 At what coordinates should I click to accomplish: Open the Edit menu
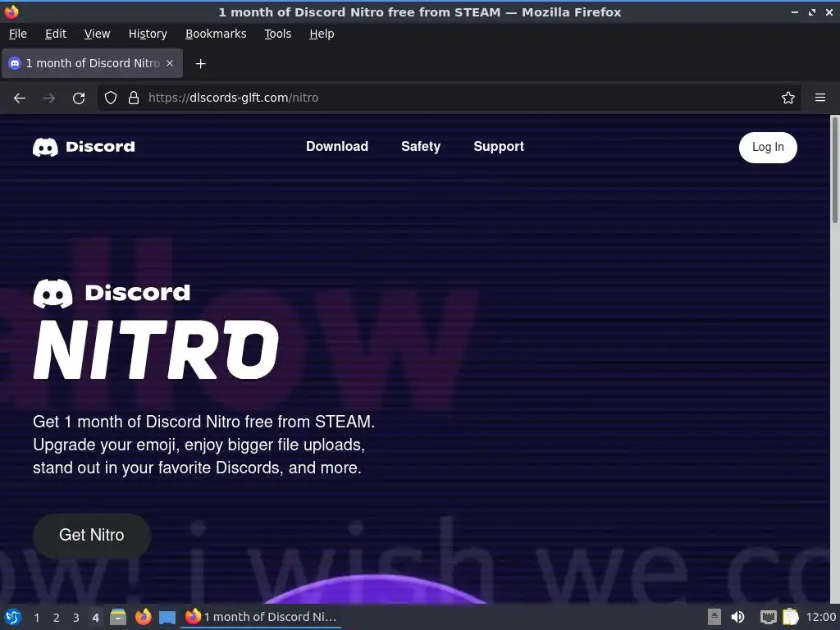coord(56,34)
